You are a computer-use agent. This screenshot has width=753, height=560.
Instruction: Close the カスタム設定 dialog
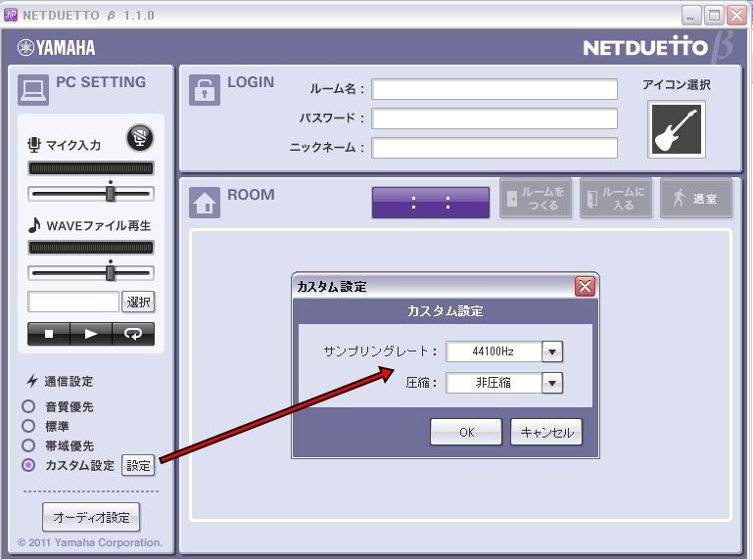click(x=585, y=287)
